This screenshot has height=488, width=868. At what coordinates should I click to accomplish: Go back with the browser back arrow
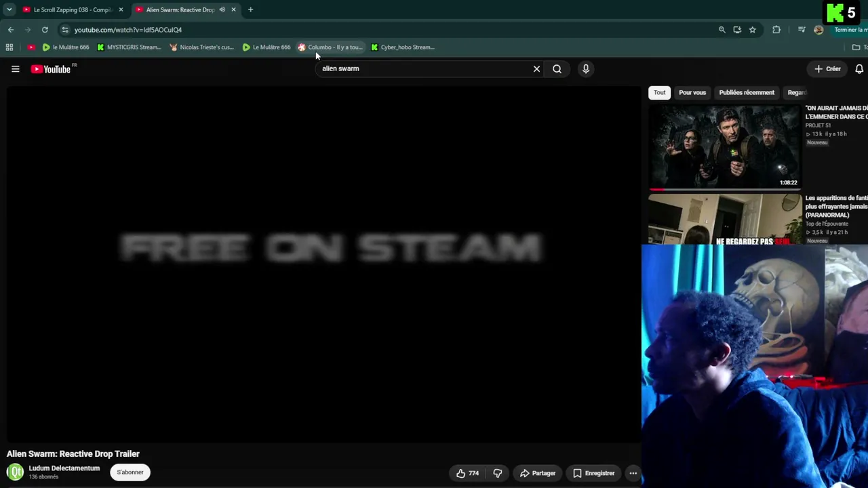(x=11, y=30)
